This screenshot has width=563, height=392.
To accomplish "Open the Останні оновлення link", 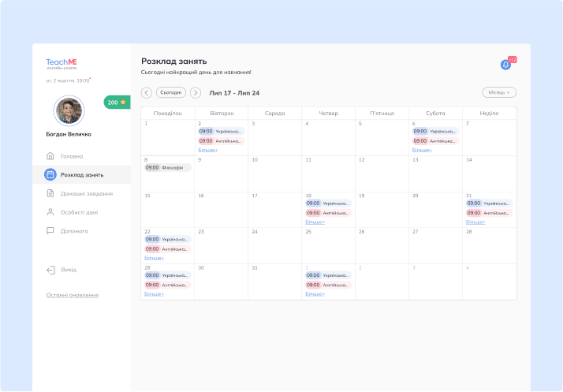I will 72,295.
